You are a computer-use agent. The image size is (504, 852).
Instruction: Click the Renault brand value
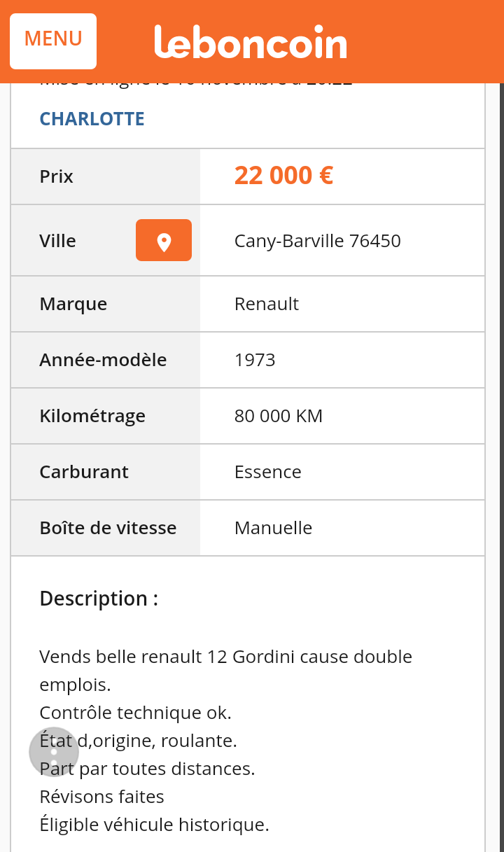[266, 304]
